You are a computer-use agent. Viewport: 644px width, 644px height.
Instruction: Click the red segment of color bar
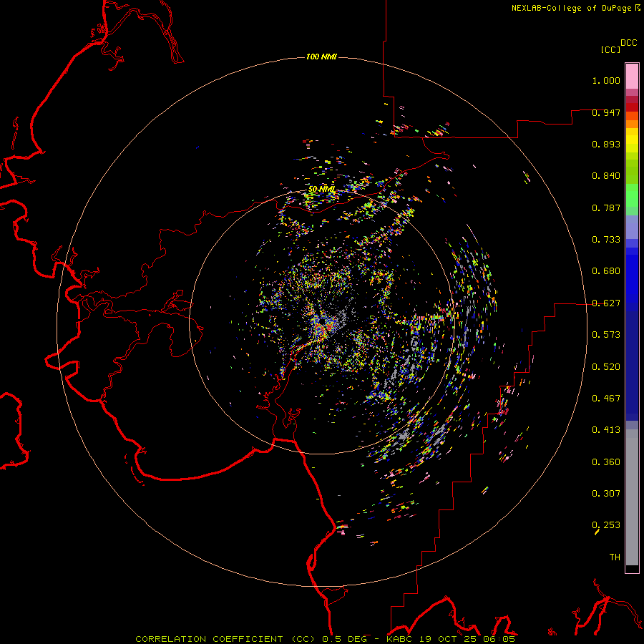point(632,107)
